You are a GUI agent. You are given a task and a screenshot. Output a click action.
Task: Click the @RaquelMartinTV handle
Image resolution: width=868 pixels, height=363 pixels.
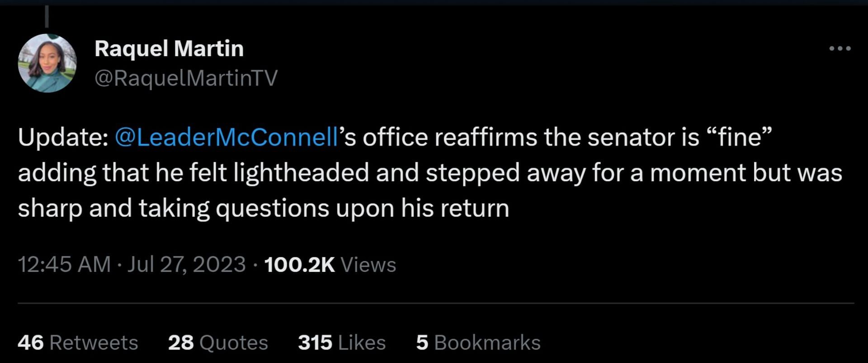[x=186, y=78]
